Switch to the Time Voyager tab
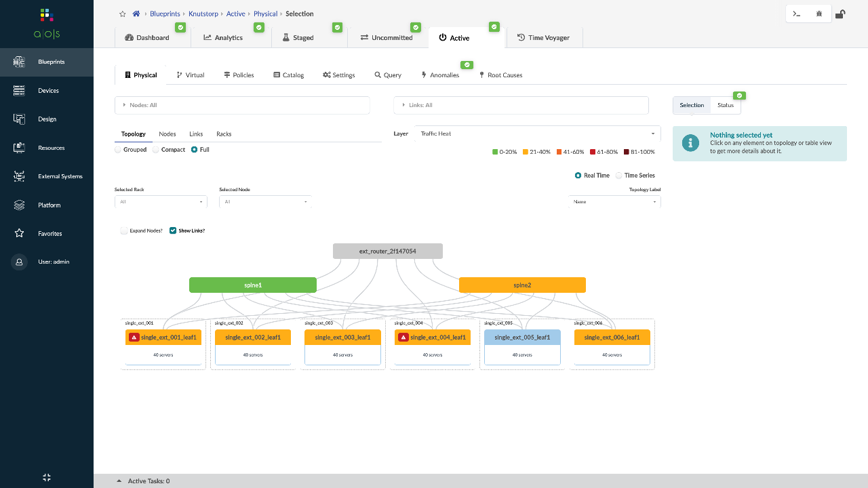Screen dimensions: 868x488 coord(543,38)
